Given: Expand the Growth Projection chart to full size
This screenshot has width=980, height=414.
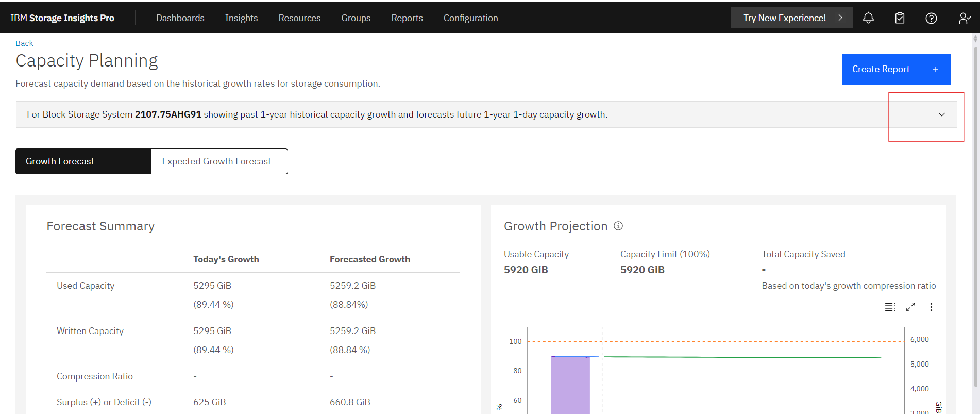Looking at the screenshot, I should 910,307.
